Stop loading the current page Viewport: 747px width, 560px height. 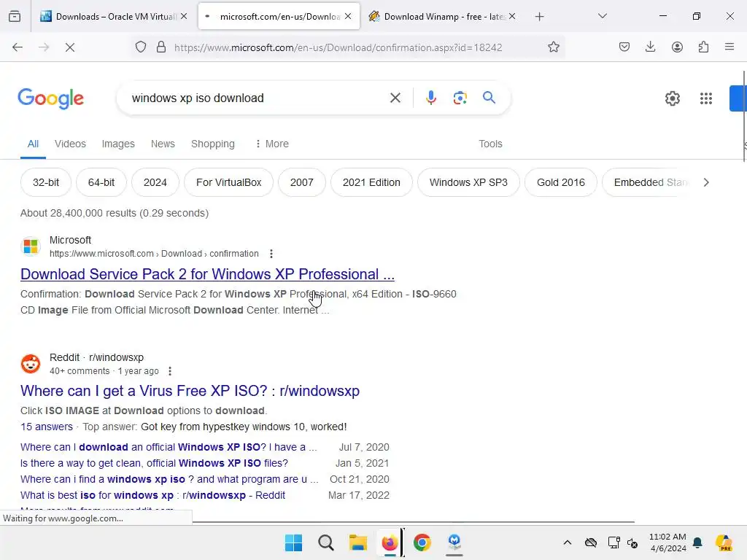[x=70, y=47]
